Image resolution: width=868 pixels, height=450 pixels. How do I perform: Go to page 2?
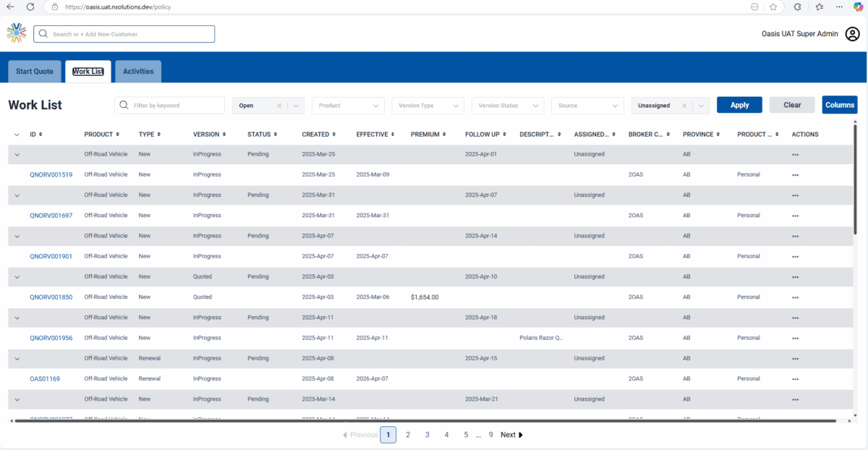[x=408, y=435]
